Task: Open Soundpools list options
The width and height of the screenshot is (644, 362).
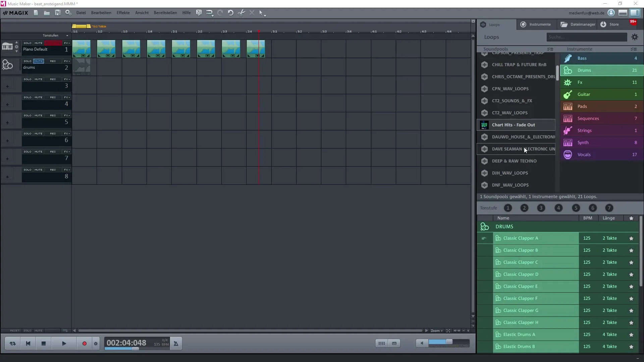Action: pyautogui.click(x=550, y=49)
